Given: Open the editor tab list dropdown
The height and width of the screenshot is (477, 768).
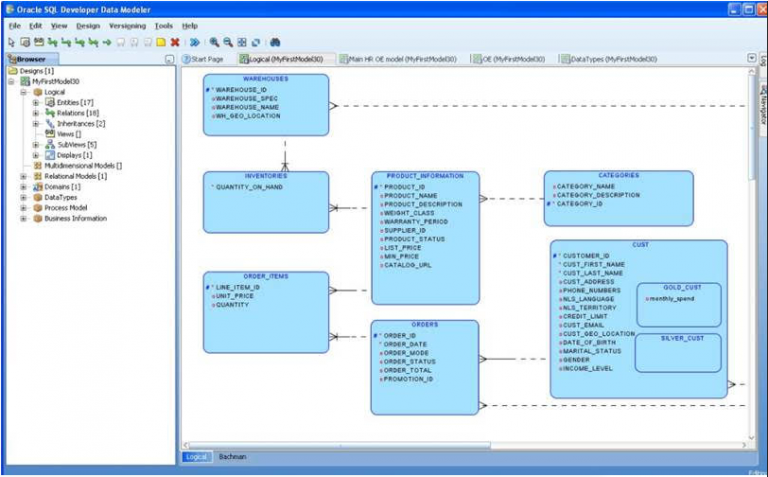Looking at the screenshot, I should (751, 59).
